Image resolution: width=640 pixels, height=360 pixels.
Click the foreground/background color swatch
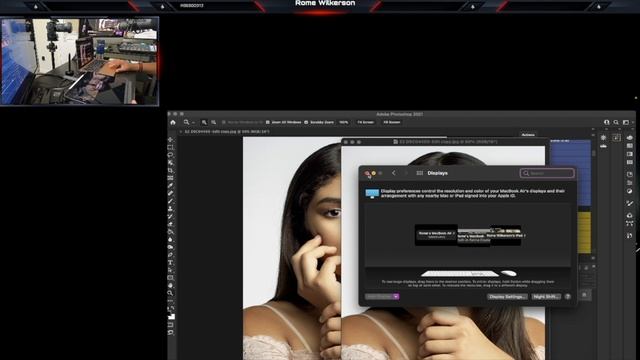171,316
